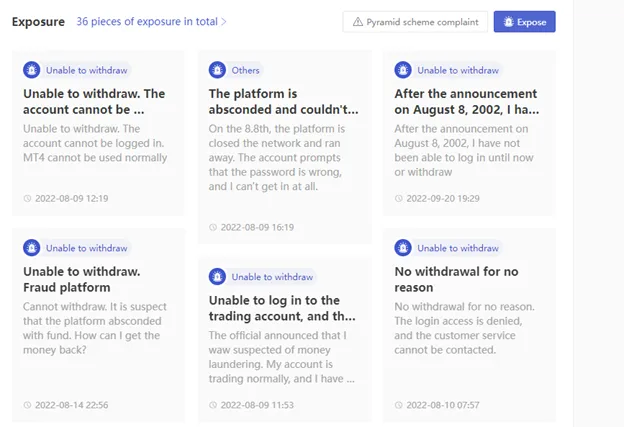
Task: Open the "Unable to withdraw. The account cannot be" title
Action: pos(94,101)
